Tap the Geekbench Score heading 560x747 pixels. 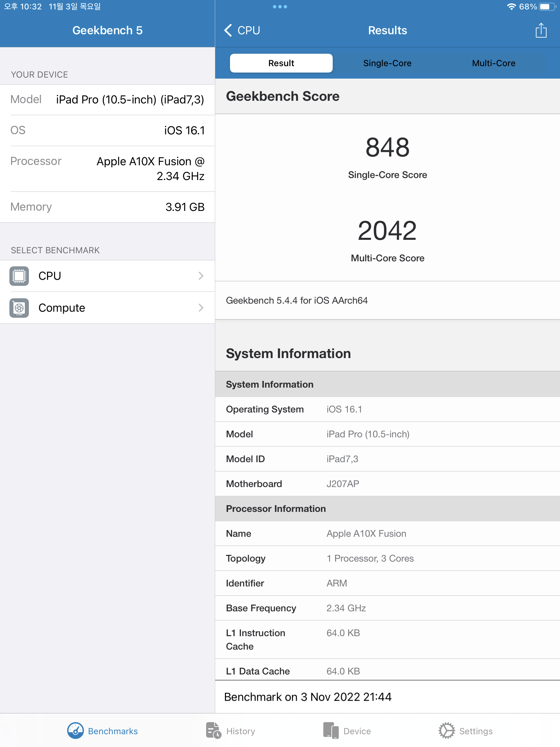[x=283, y=96]
